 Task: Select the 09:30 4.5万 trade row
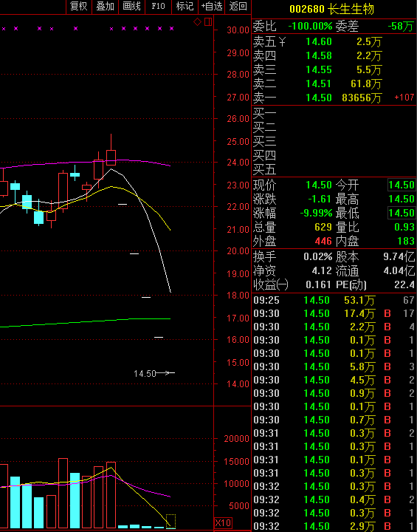(x=334, y=381)
